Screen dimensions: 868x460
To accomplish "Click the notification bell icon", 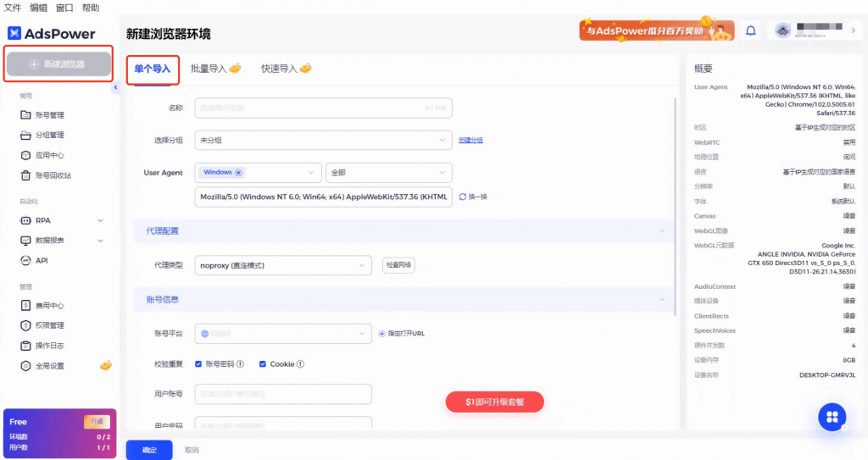I will [750, 30].
